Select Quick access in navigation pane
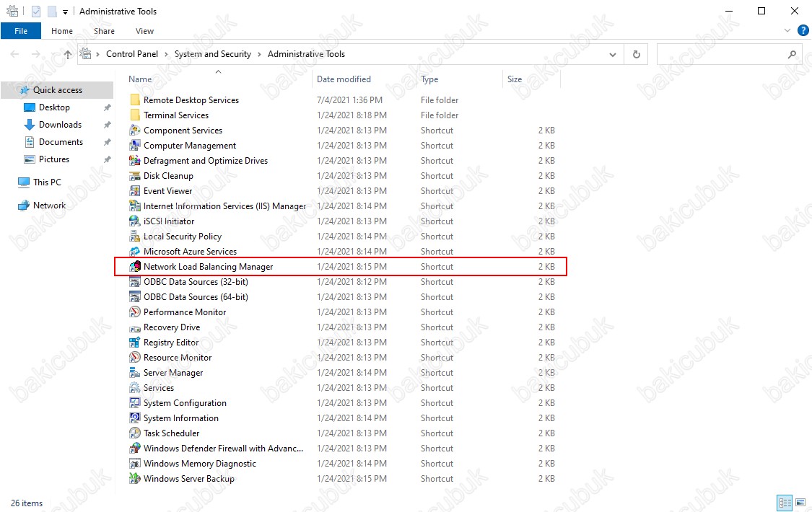 (x=57, y=90)
